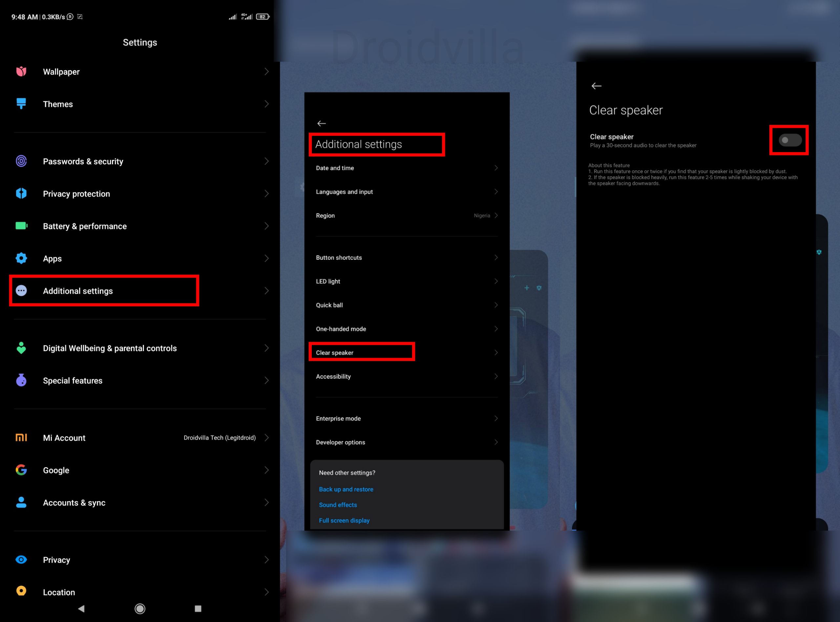This screenshot has width=840, height=622.
Task: Expand the Date and time settings
Action: point(407,168)
